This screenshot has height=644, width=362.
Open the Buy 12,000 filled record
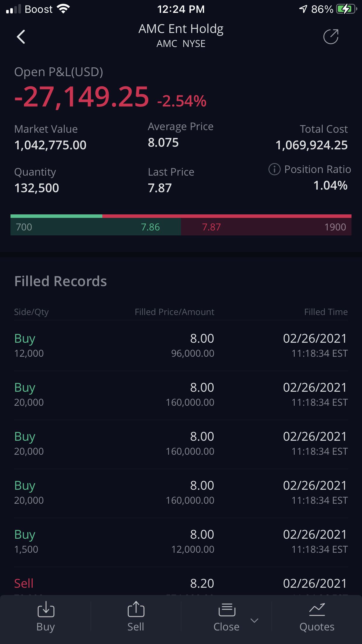click(181, 346)
